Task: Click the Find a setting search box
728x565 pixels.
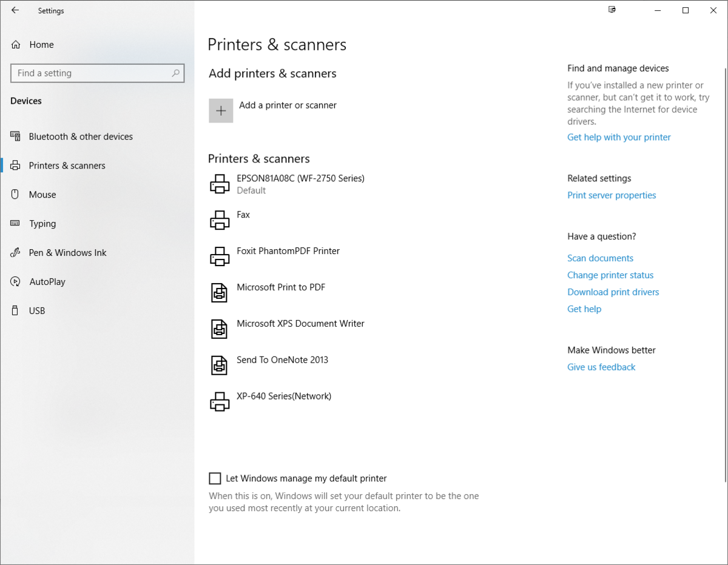Action: [x=91, y=73]
